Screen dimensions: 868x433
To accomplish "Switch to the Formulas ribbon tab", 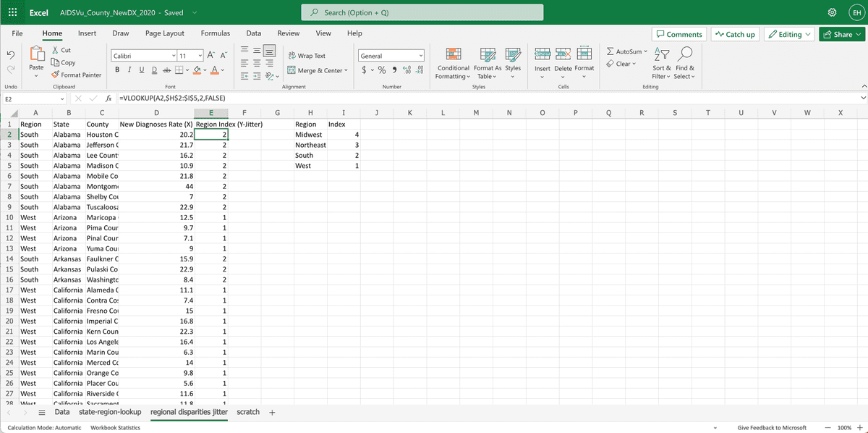I will click(x=214, y=33).
